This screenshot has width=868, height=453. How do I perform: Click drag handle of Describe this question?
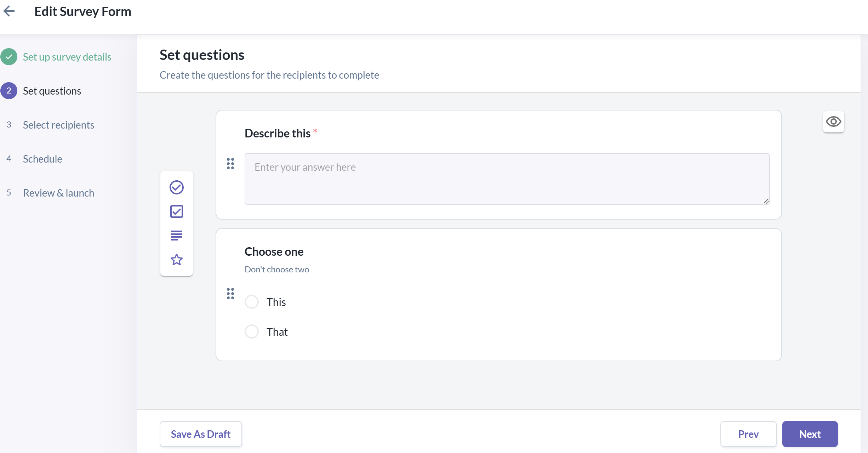(230, 164)
